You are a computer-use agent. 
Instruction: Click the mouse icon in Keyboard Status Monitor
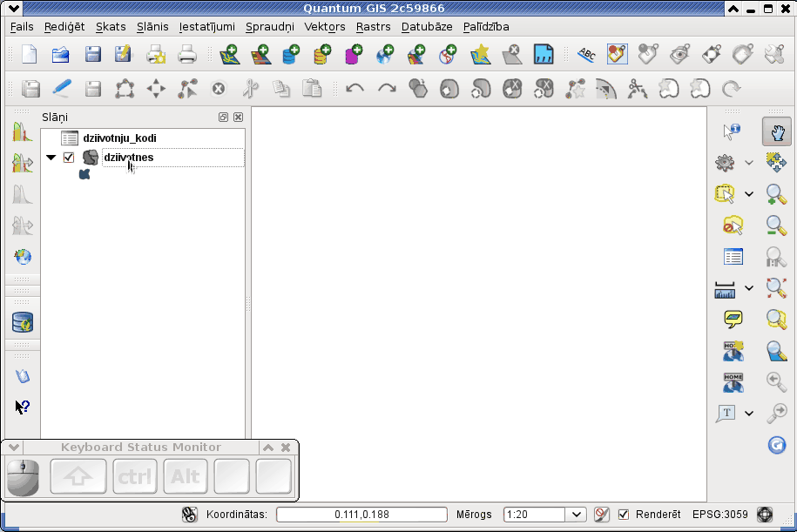click(23, 478)
